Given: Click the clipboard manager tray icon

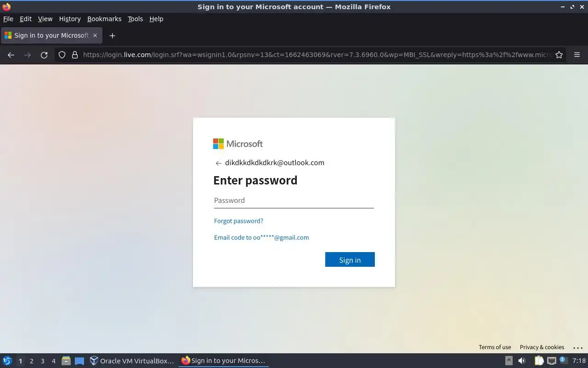Looking at the screenshot, I should point(539,361).
